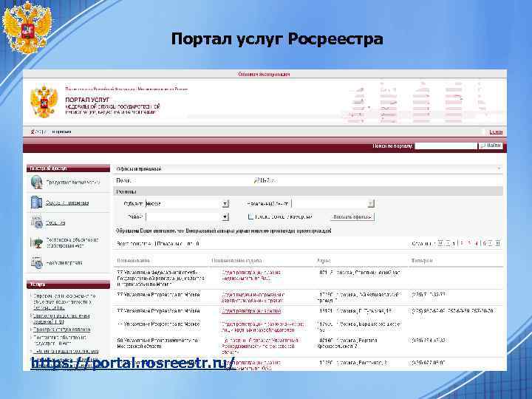Click the Rosreestr coat of arms logo in portal header

tap(44, 101)
